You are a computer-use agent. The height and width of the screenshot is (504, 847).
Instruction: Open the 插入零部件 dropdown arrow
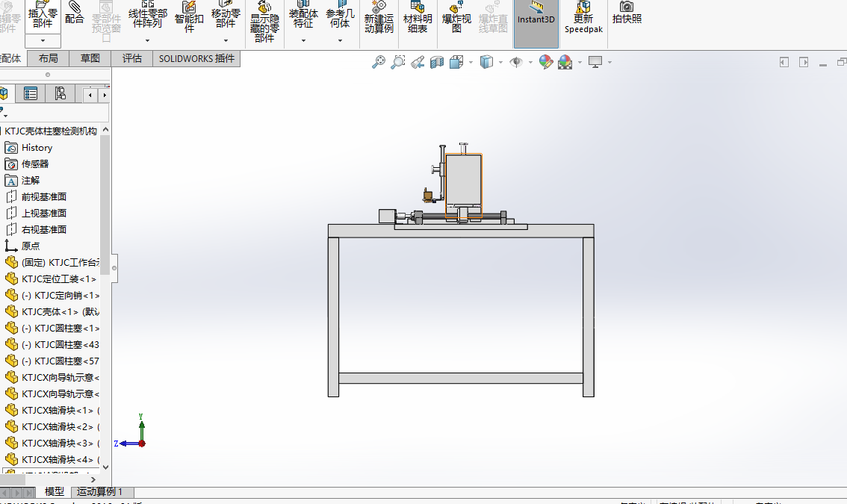(x=43, y=40)
